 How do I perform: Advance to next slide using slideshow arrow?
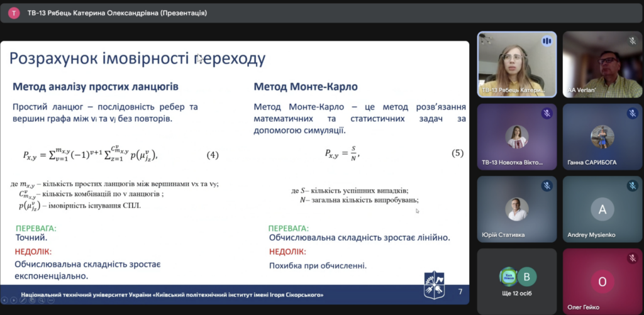tap(14, 300)
